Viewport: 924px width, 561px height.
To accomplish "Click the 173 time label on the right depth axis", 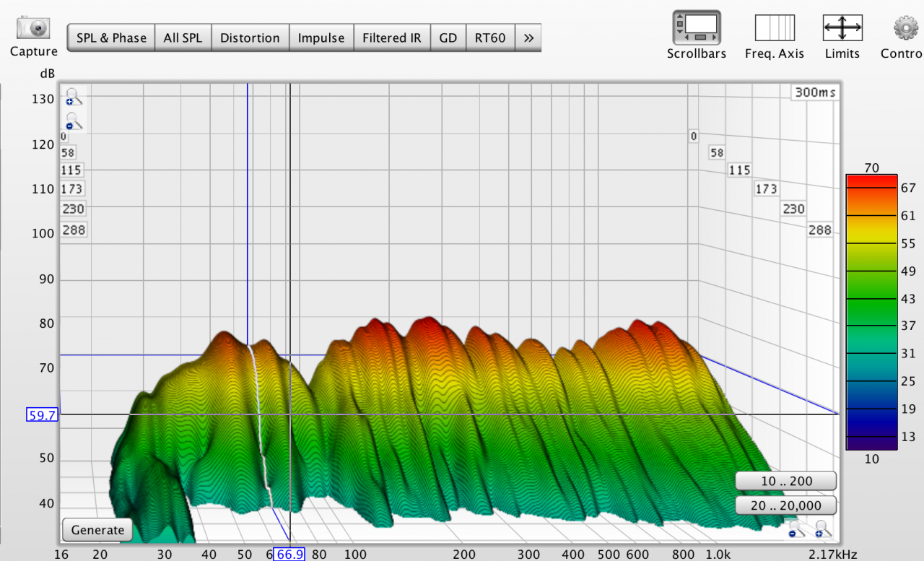I will click(x=766, y=188).
